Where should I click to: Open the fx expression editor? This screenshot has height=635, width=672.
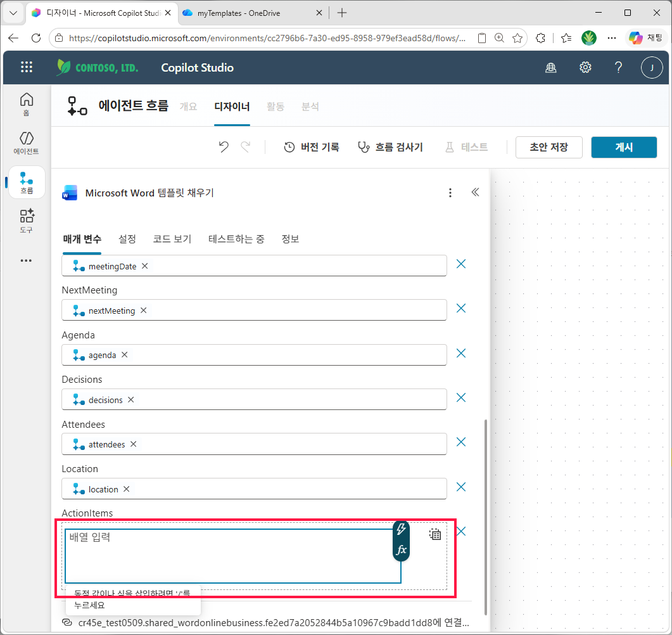pos(401,549)
